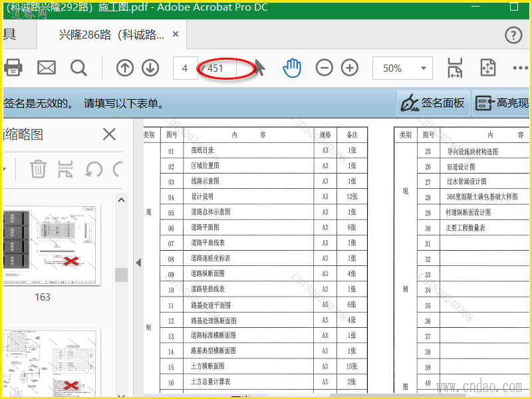
Task: Zoom in with the plus icon
Action: [350, 68]
